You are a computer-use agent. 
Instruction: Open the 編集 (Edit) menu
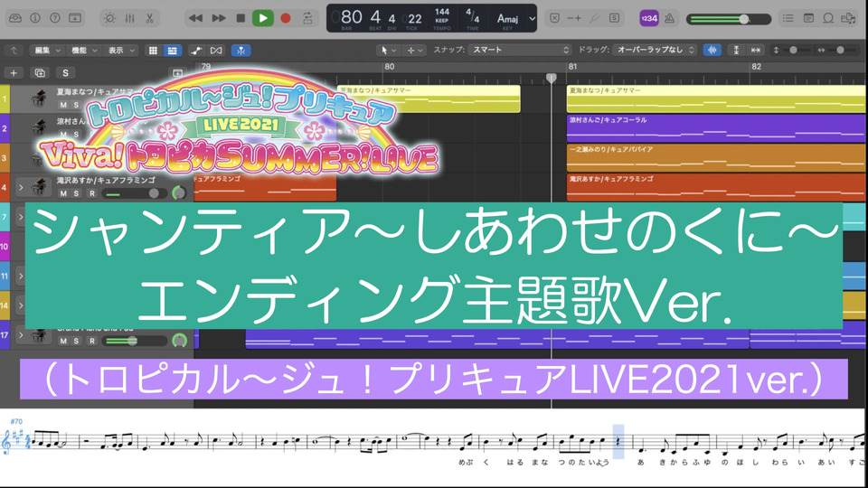46,51
